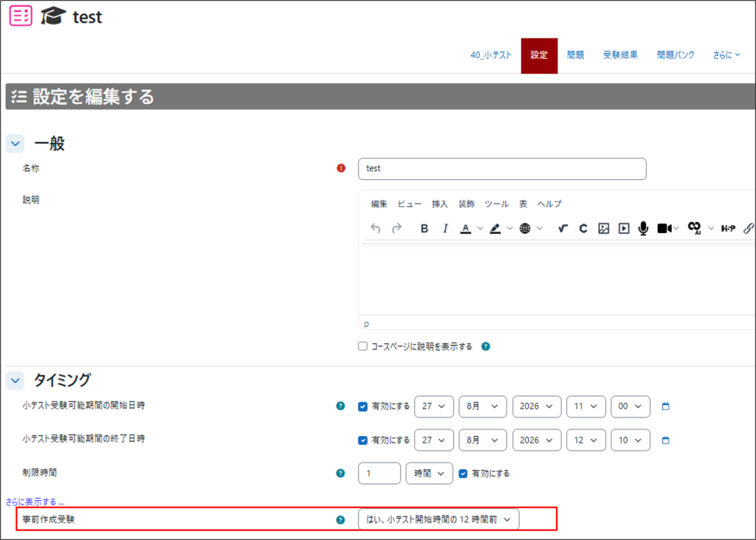Insert a link via chain icon
Viewport: 756px width, 540px height.
749,229
